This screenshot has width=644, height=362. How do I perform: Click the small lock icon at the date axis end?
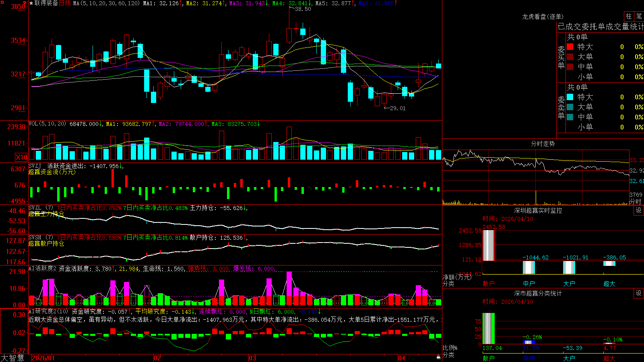pos(438,357)
